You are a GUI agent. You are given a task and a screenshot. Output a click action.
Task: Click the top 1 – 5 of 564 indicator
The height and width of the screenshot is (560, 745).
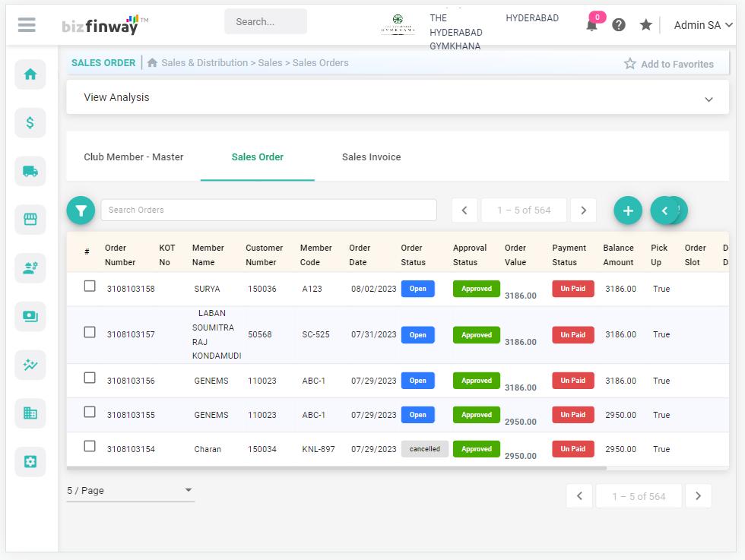(524, 210)
